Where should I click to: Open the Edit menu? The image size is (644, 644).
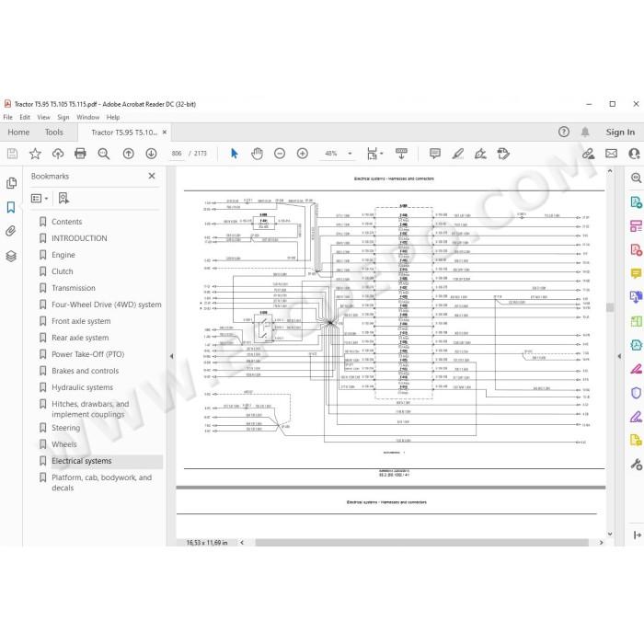[x=25, y=117]
